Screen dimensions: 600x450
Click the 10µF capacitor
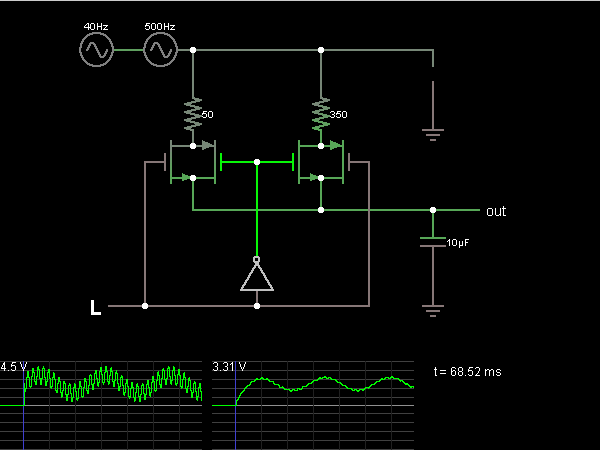(x=433, y=242)
